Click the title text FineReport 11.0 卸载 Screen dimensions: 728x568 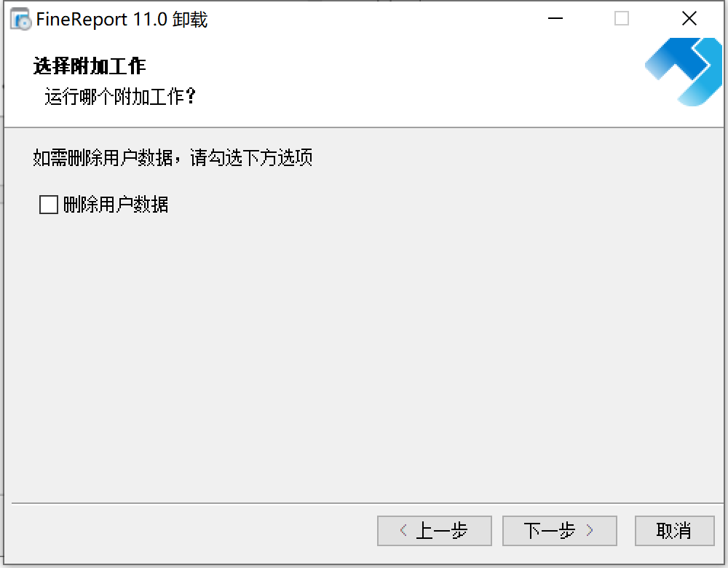point(122,20)
